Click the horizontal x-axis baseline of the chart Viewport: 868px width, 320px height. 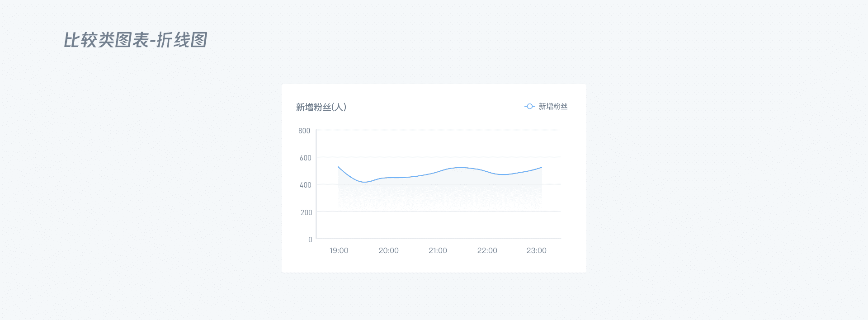439,238
